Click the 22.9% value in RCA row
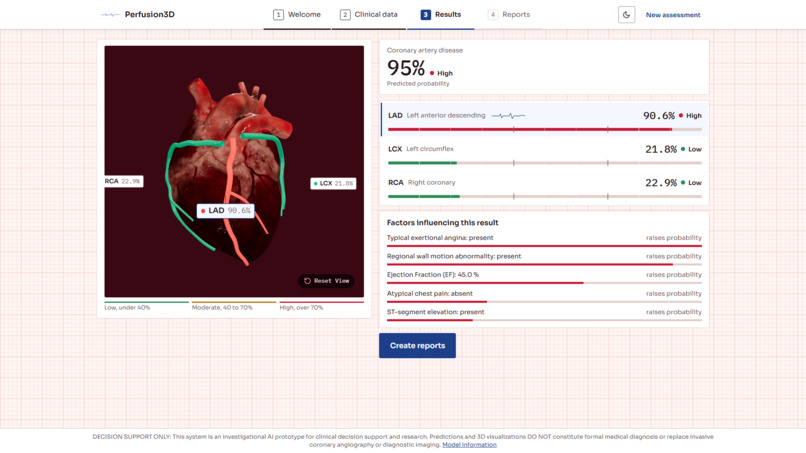Image resolution: width=806 pixels, height=453 pixels. point(661,183)
